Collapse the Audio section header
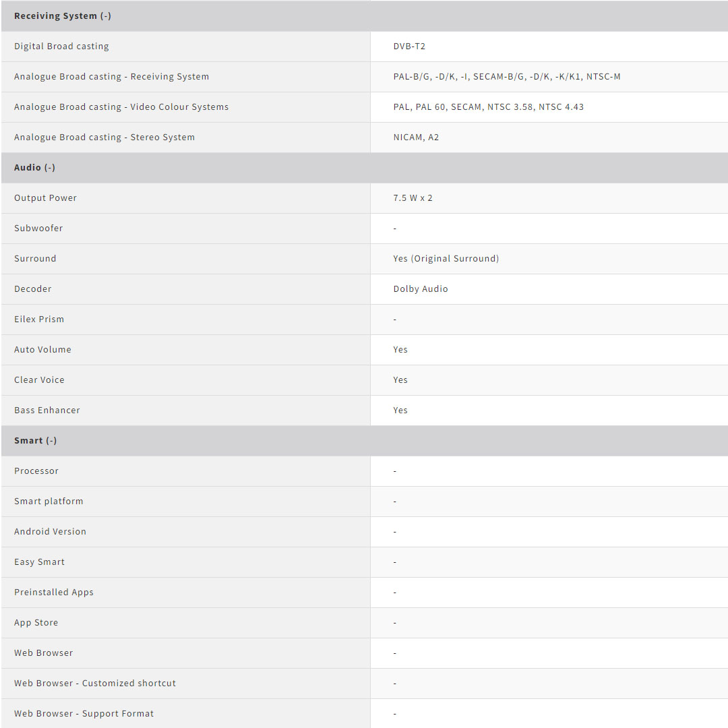Viewport: 728px width, 728px height. 35,167
